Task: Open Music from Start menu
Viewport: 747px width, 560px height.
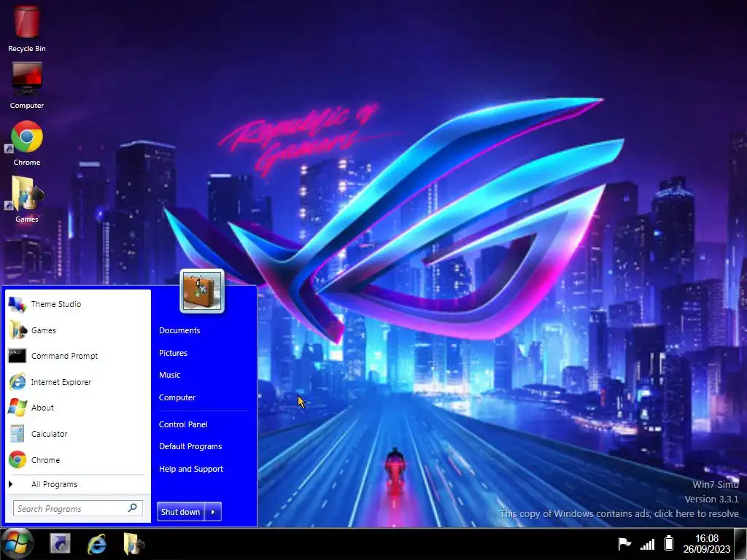Action: [x=169, y=375]
